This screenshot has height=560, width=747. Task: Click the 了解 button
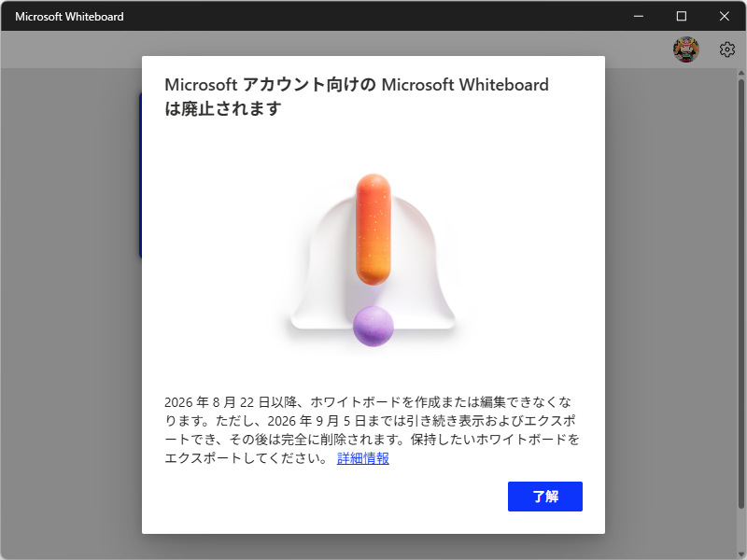tap(545, 497)
